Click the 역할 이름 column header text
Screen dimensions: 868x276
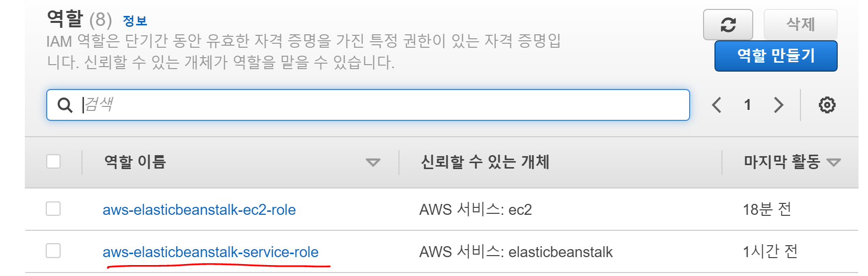(135, 162)
